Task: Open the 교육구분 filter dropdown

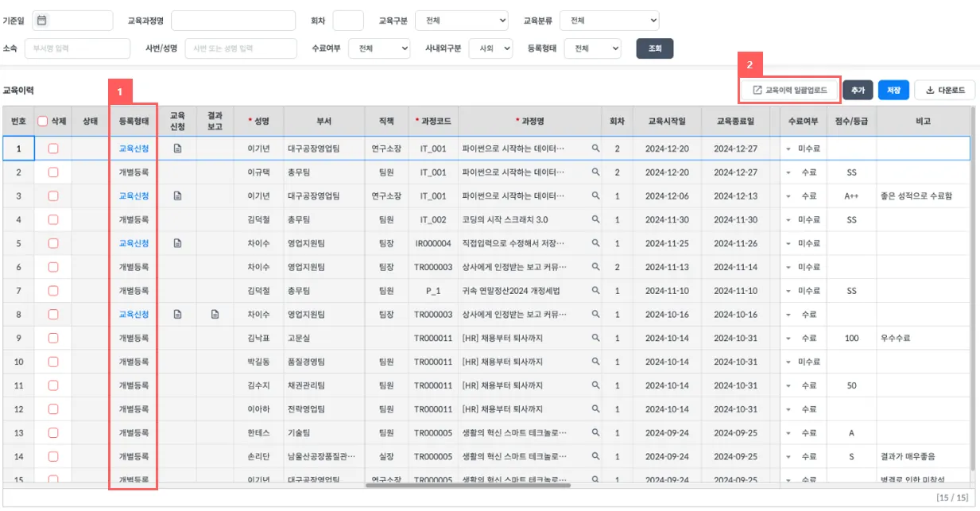Action: point(462,20)
